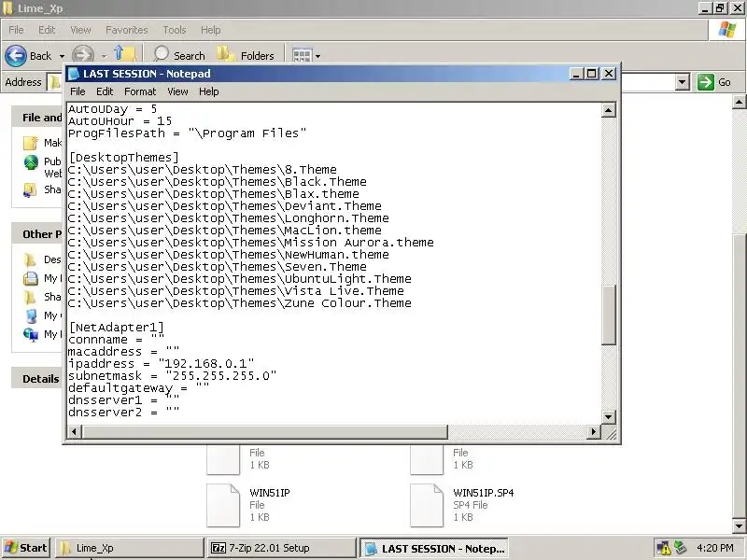Click the [NetAdapter1] section line
The image size is (747, 560).
pyautogui.click(x=116, y=328)
